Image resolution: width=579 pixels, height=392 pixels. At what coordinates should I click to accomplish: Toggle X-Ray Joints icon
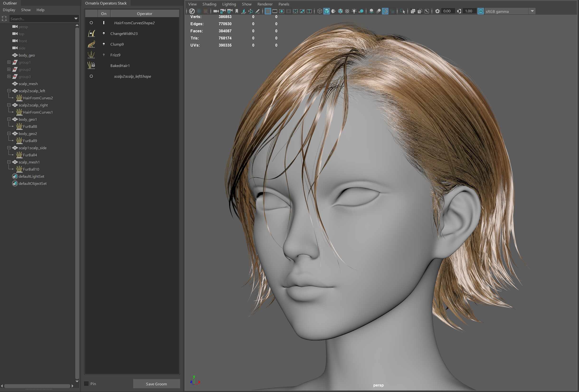pos(427,11)
